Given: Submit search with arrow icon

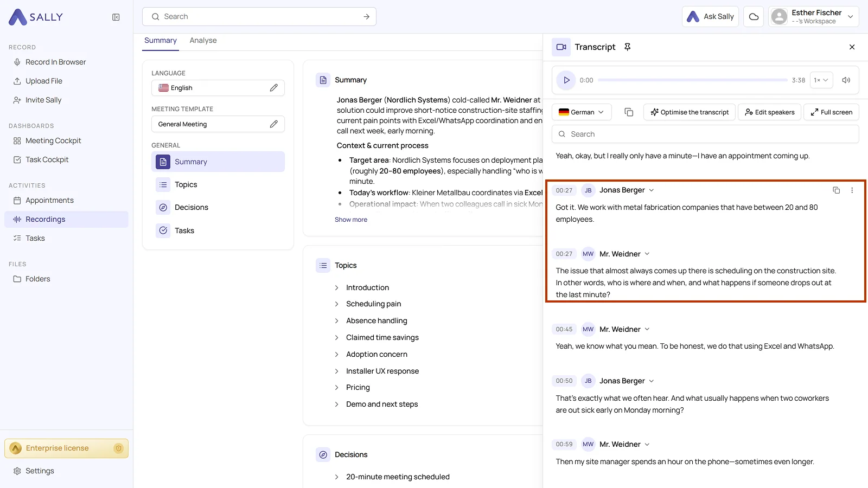Looking at the screenshot, I should (367, 17).
